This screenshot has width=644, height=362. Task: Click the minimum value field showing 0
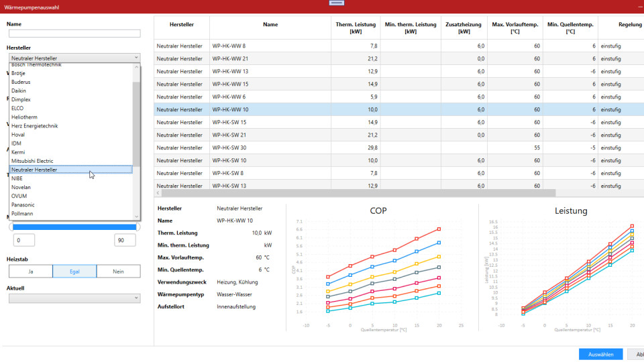click(x=24, y=240)
